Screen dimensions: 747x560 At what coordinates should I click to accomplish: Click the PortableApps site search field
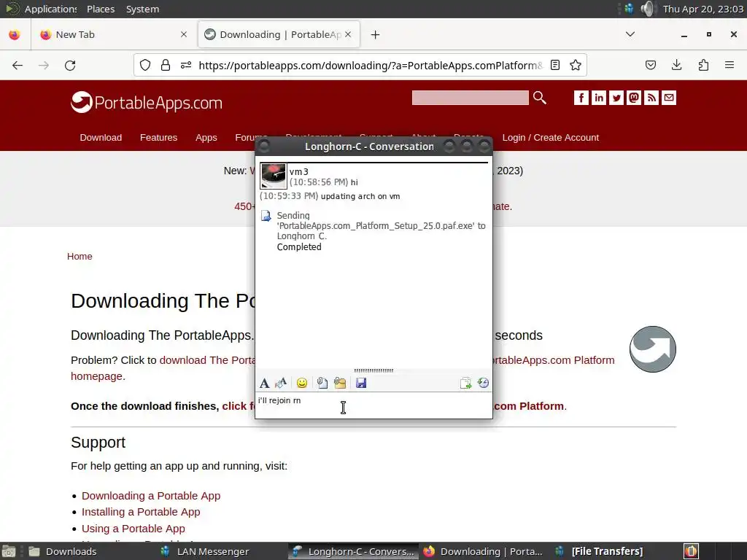click(471, 98)
